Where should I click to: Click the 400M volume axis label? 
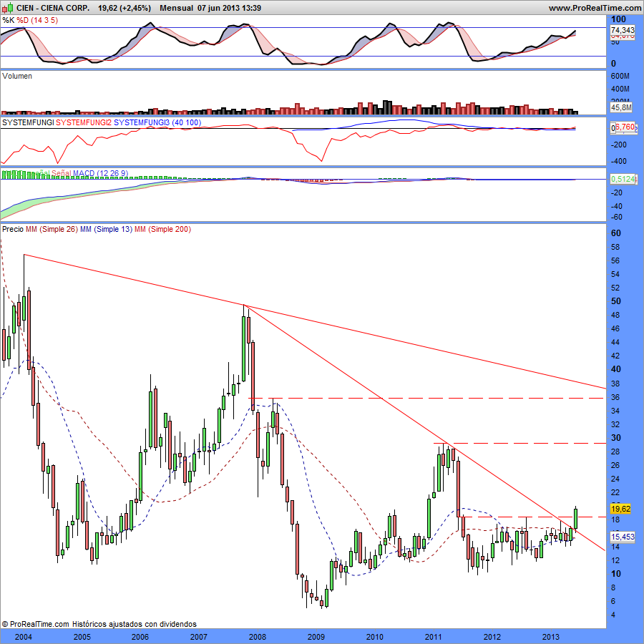pyautogui.click(x=620, y=89)
